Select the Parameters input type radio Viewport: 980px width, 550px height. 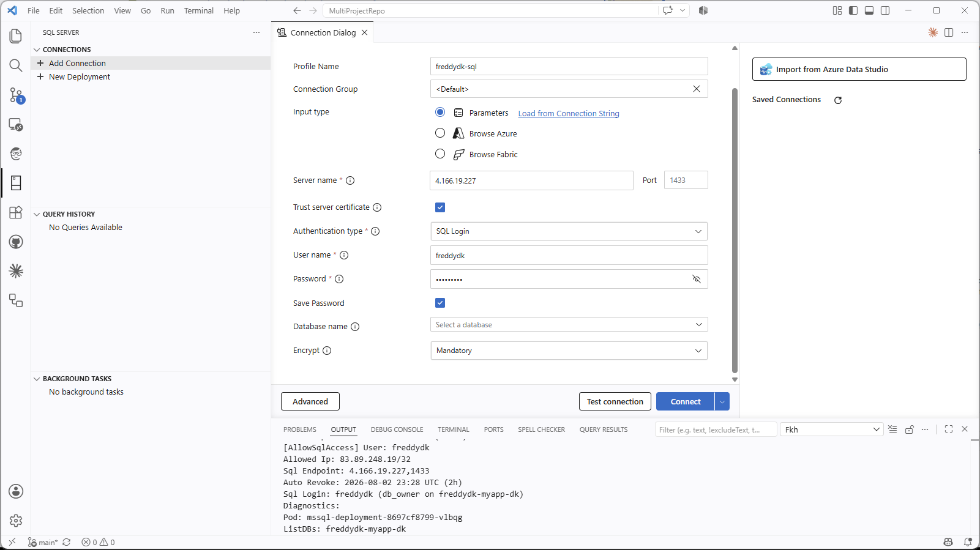pyautogui.click(x=440, y=112)
